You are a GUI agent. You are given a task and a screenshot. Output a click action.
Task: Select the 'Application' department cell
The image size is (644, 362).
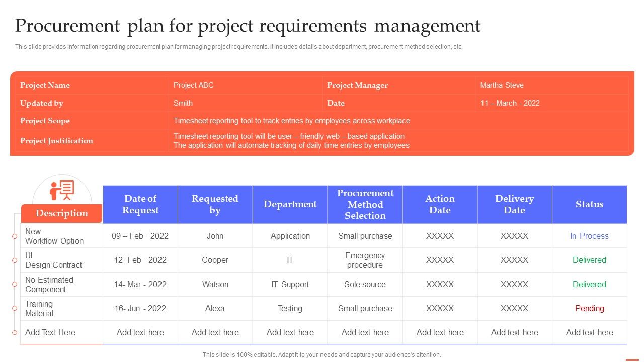tap(290, 236)
